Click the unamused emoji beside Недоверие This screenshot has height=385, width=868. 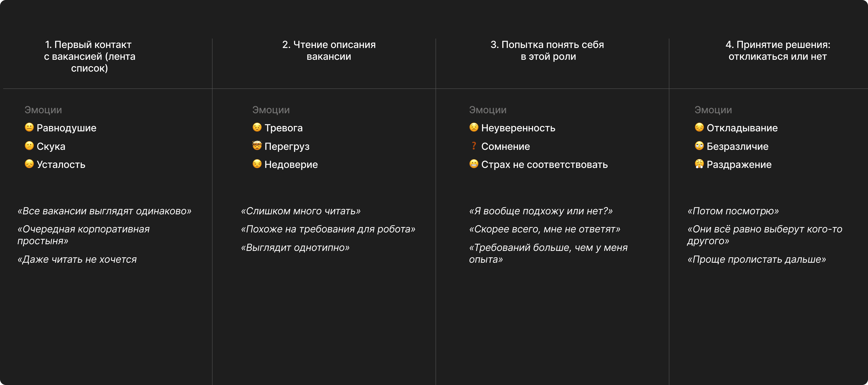(257, 164)
